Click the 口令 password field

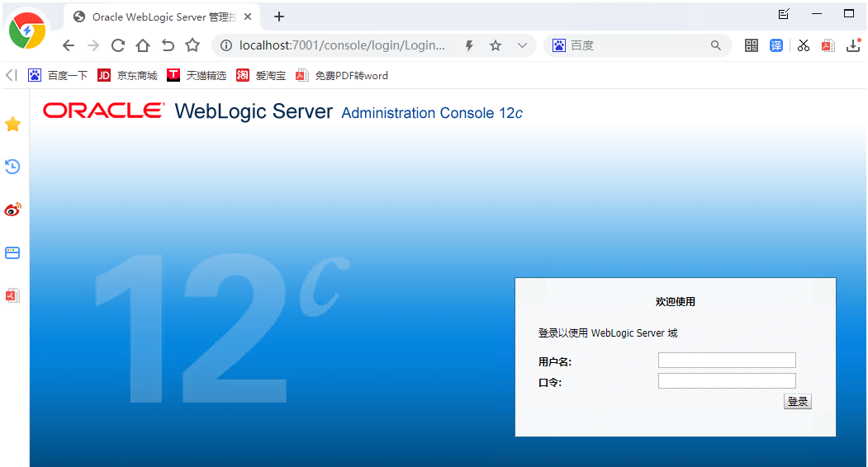coord(727,380)
